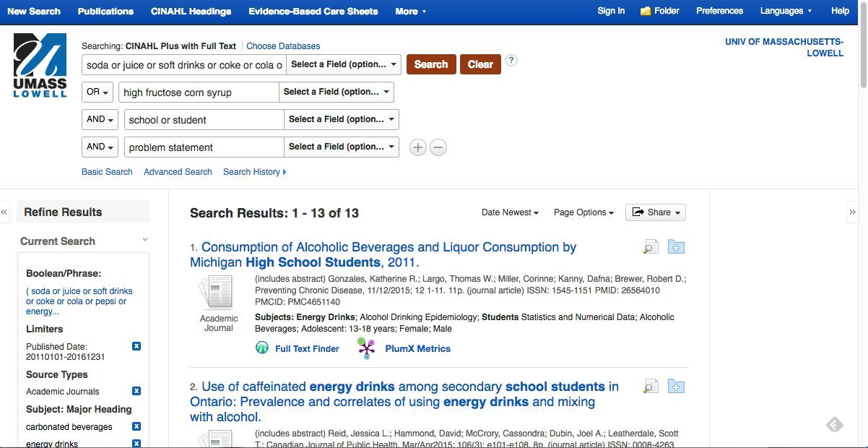Add second result to folder

tap(675, 387)
